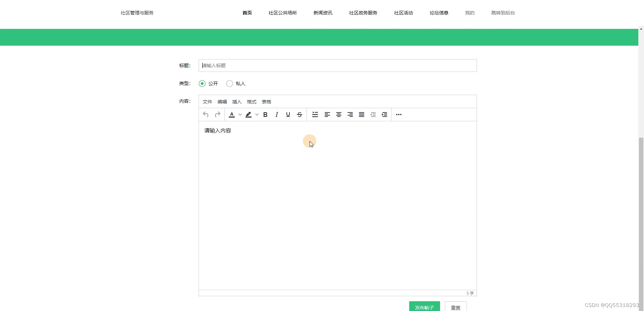644x311 pixels.
Task: Apply background highlight color
Action: [x=249, y=115]
